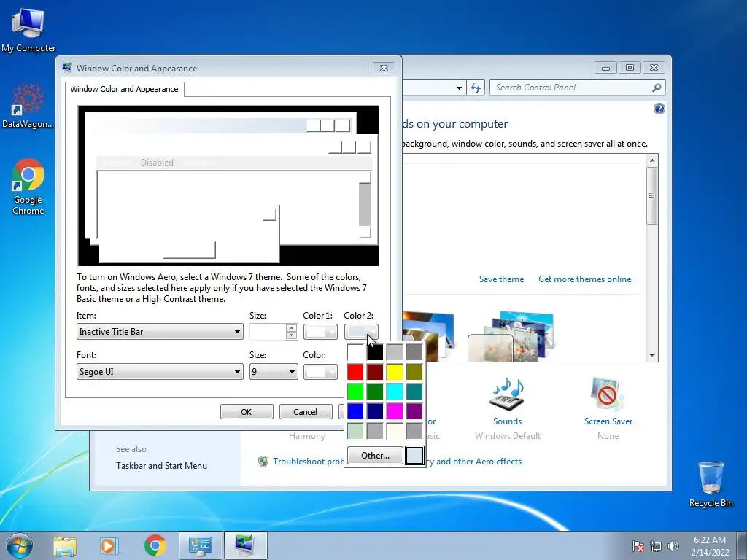
Task: Cancel the Window Color and Appearance dialog
Action: click(x=306, y=412)
